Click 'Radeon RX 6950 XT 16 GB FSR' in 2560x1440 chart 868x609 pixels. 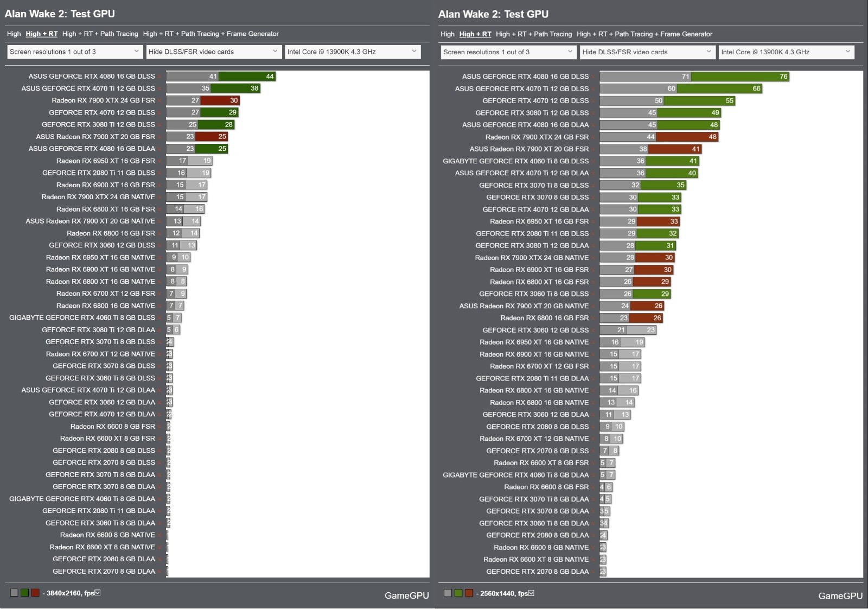click(x=539, y=221)
